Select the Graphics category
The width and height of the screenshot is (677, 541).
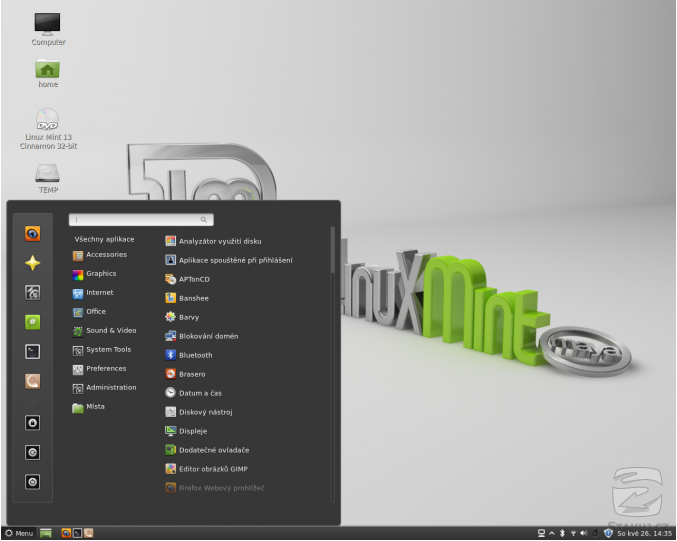point(95,274)
